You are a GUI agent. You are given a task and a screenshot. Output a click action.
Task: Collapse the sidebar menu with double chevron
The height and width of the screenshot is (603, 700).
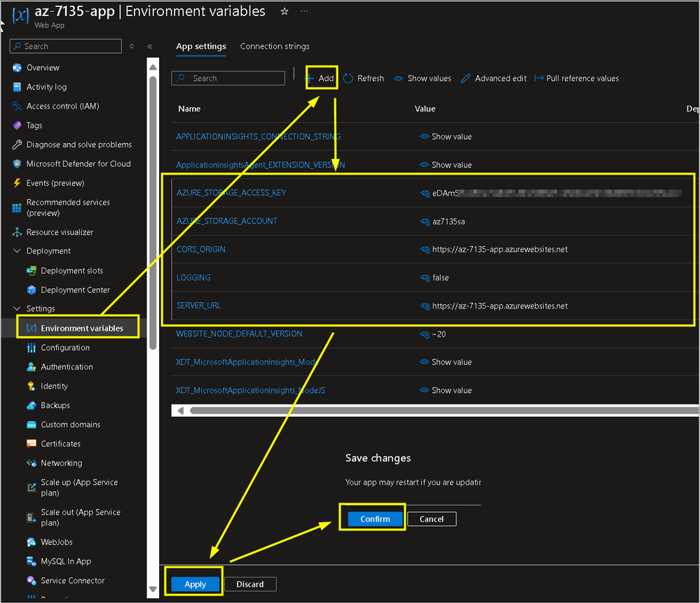(x=150, y=46)
